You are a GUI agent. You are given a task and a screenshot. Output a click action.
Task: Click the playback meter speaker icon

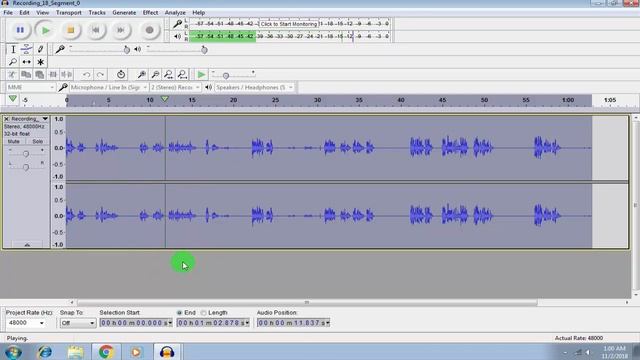177,37
